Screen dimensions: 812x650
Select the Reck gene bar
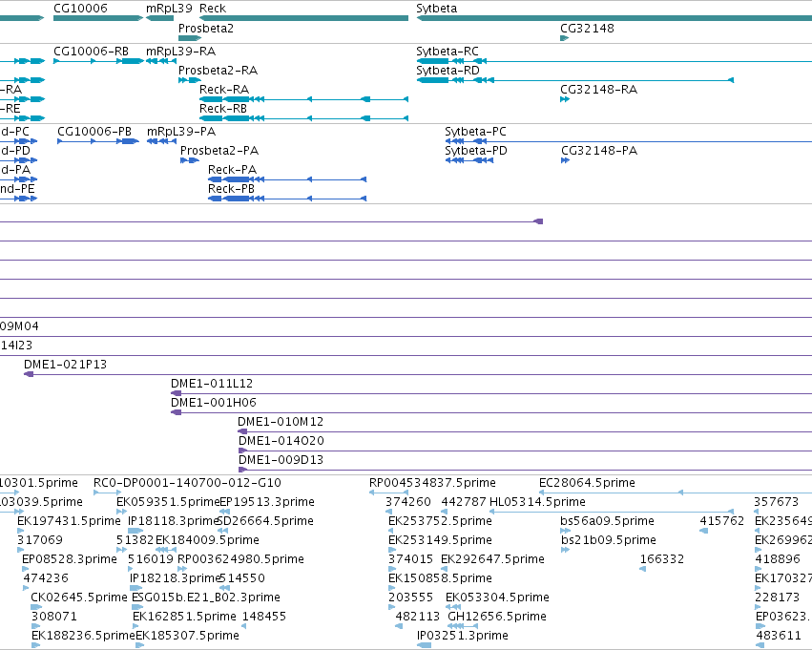coord(303,18)
